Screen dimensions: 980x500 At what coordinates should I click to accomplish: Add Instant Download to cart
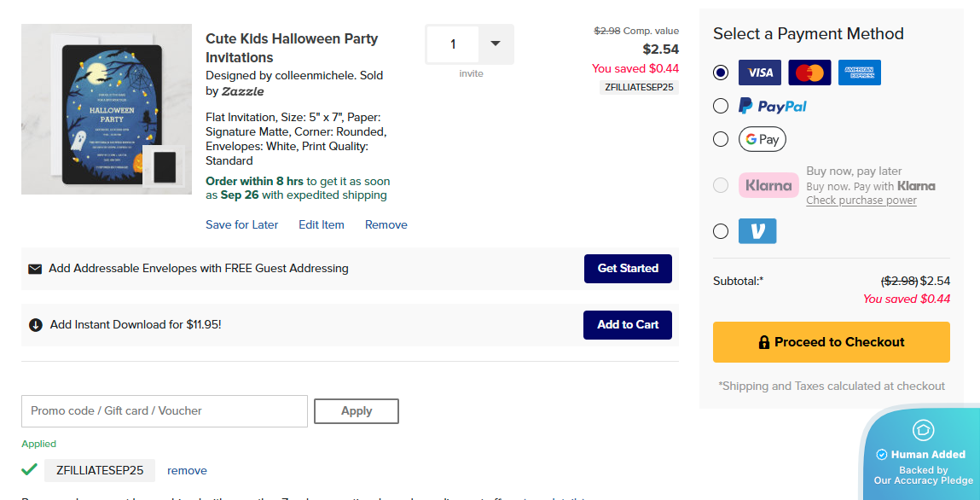click(x=627, y=325)
